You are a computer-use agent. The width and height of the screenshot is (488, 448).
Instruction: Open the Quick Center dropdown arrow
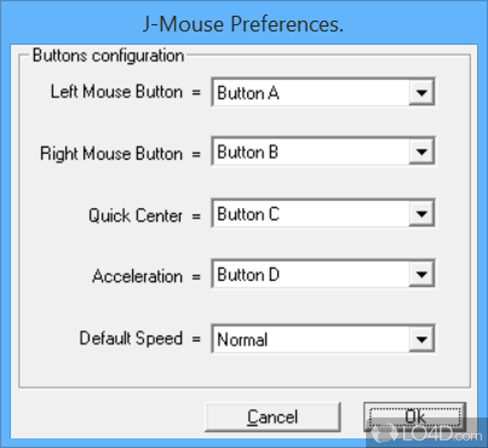pyautogui.click(x=421, y=214)
